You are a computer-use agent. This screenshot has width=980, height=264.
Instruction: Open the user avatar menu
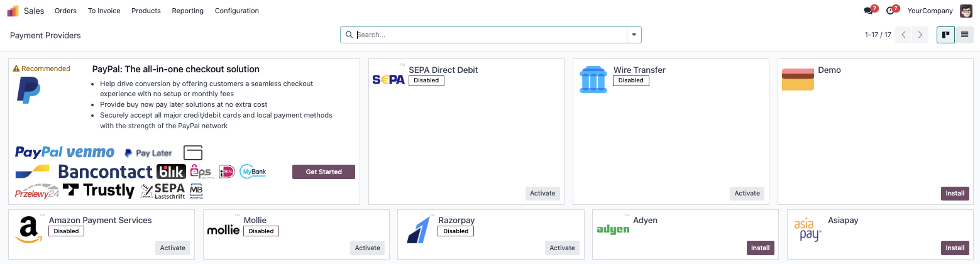(x=966, y=11)
